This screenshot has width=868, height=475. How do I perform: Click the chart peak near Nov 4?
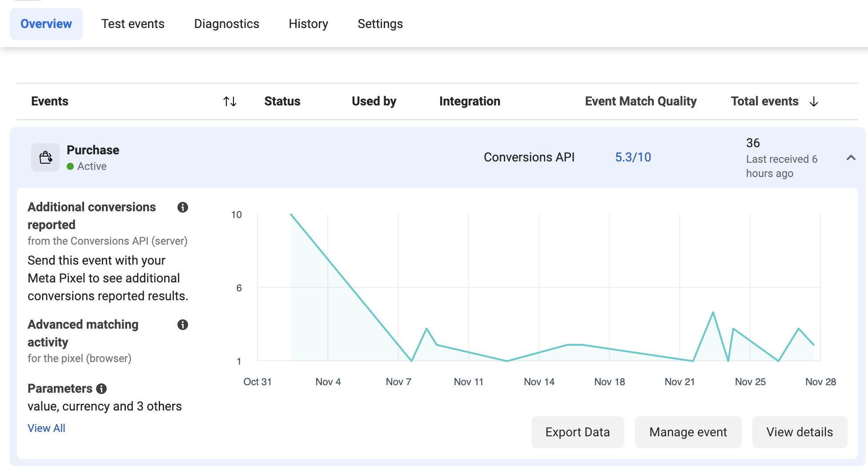click(x=291, y=215)
